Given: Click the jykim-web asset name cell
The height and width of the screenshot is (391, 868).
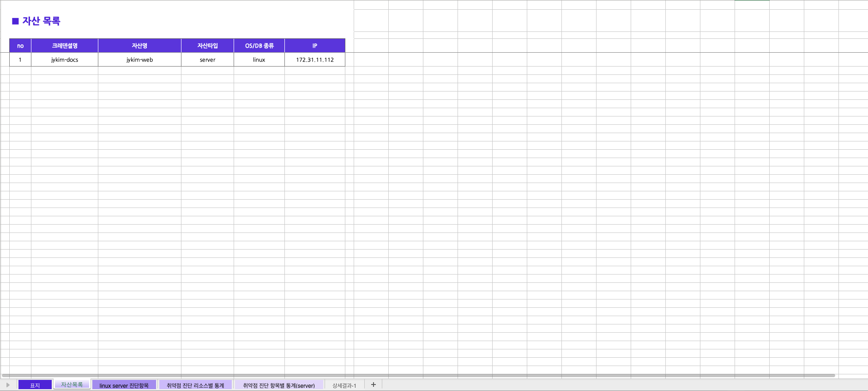Looking at the screenshot, I should (139, 60).
